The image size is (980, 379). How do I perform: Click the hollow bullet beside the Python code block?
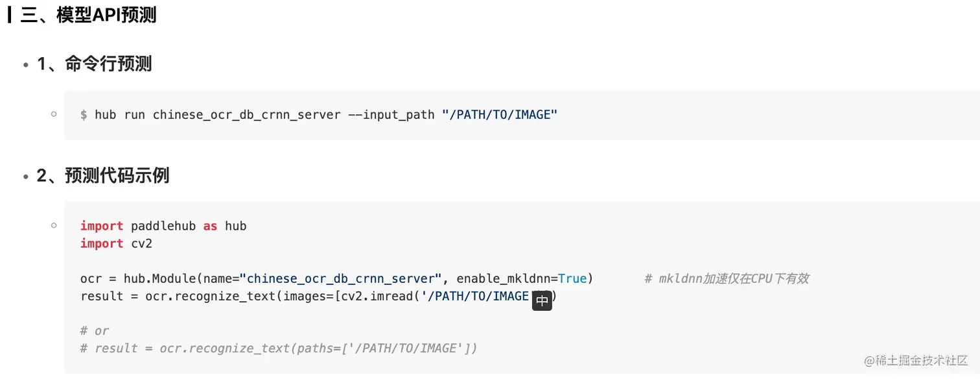pos(54,225)
